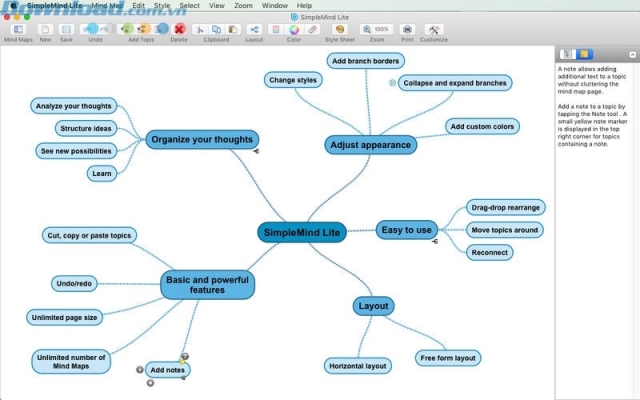
Task: Print the mind map
Action: coord(407,29)
